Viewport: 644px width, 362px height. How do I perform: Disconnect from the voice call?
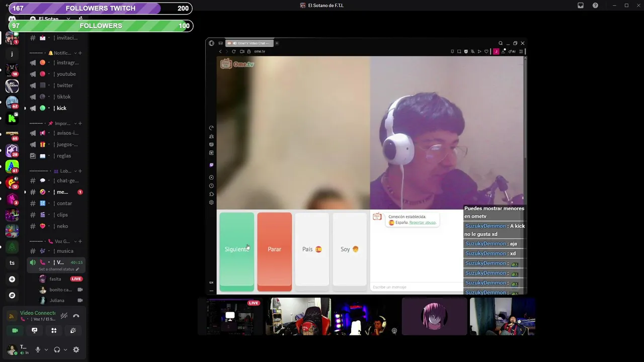coord(76,316)
